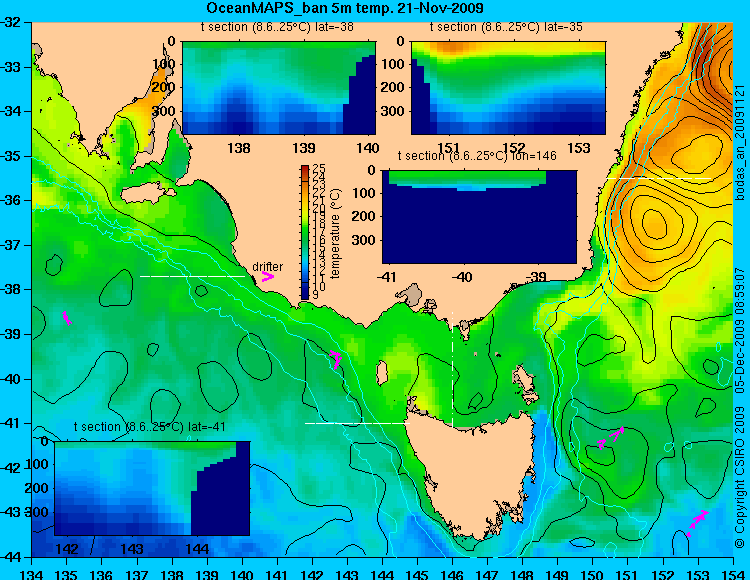
Task: Click the vertical temperature color bar
Action: pos(305,232)
